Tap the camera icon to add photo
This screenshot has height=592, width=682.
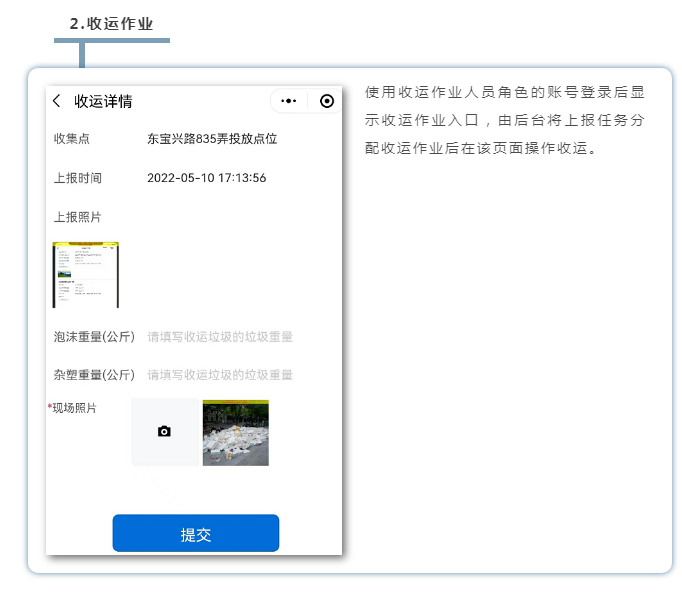pyautogui.click(x=165, y=432)
